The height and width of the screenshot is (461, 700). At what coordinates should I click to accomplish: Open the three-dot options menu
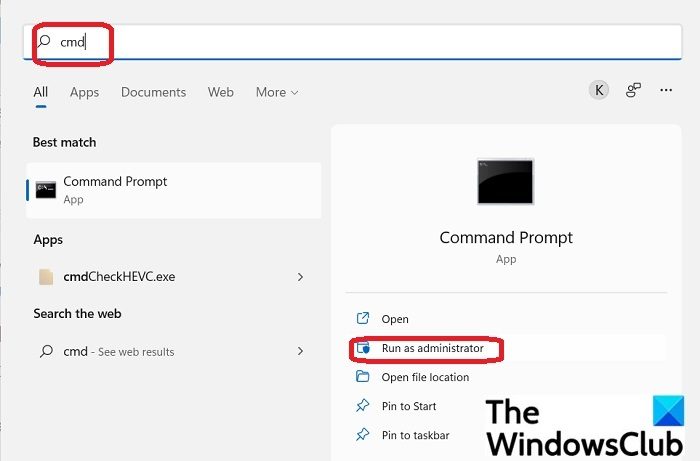click(x=666, y=90)
